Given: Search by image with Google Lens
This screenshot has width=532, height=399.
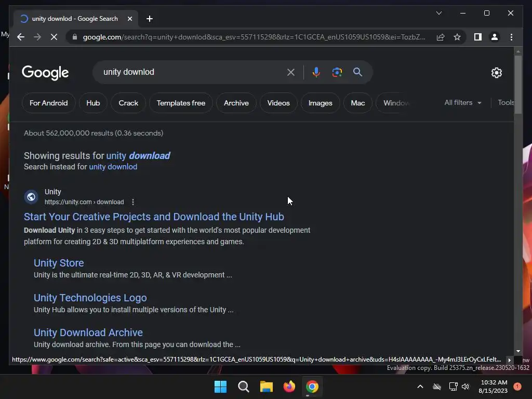Looking at the screenshot, I should point(337,72).
